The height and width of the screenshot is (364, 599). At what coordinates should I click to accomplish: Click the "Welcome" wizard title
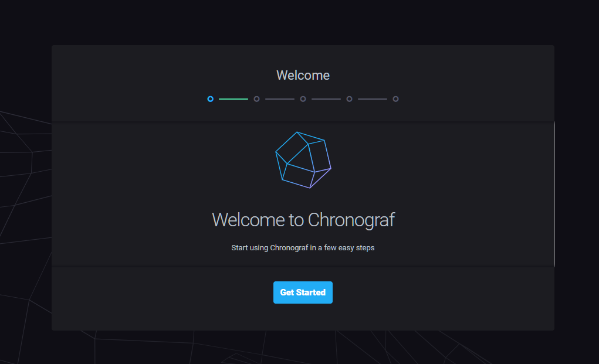click(x=303, y=75)
